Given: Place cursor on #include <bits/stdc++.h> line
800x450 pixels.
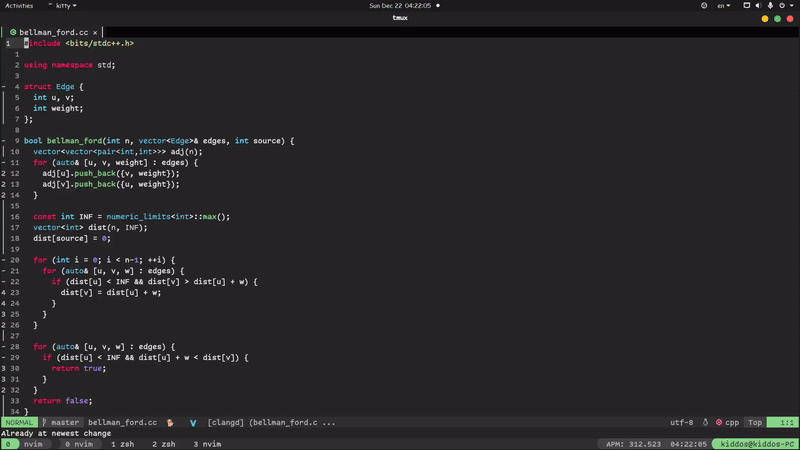Looking at the screenshot, I should pos(79,43).
